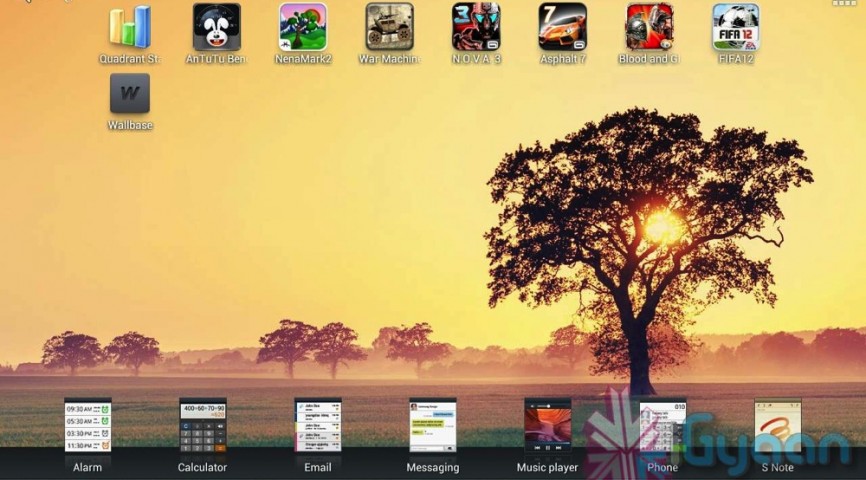Open the Alarm mini app thumbnail
This screenshot has width=866, height=480.
[x=88, y=424]
